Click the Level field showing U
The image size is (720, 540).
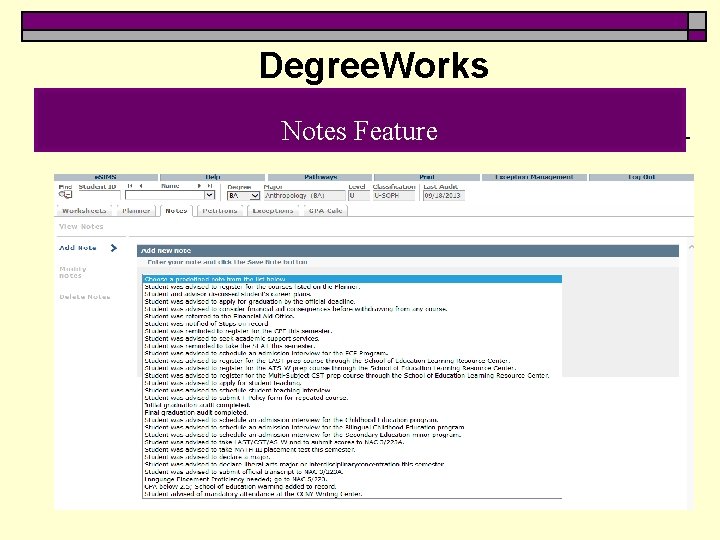coord(358,196)
